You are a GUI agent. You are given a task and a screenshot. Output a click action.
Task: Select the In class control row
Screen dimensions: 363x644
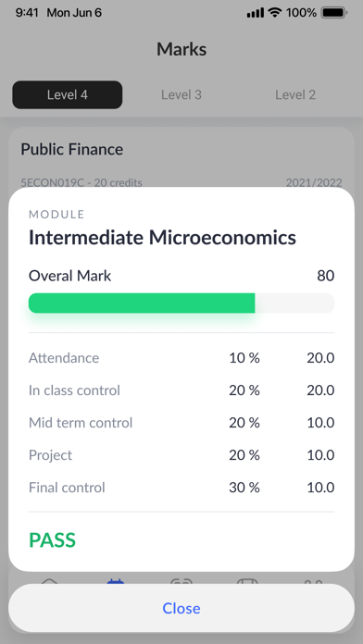tap(181, 390)
